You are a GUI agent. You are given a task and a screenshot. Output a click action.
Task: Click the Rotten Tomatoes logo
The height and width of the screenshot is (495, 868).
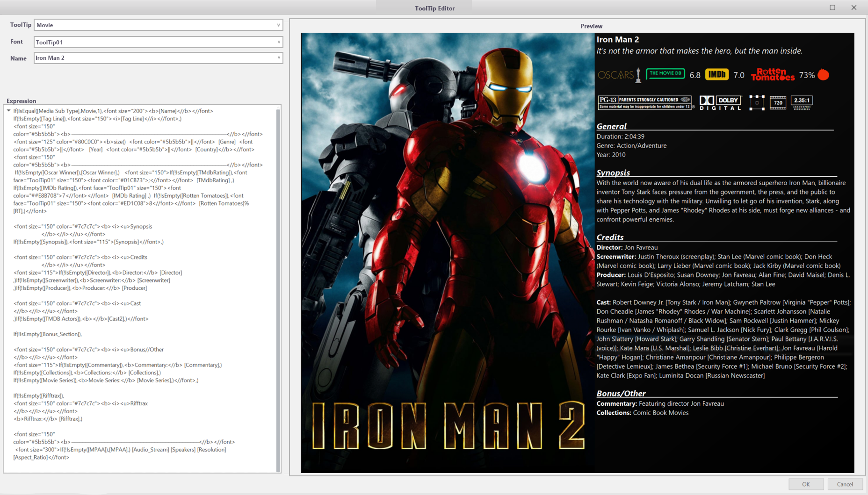(x=772, y=75)
